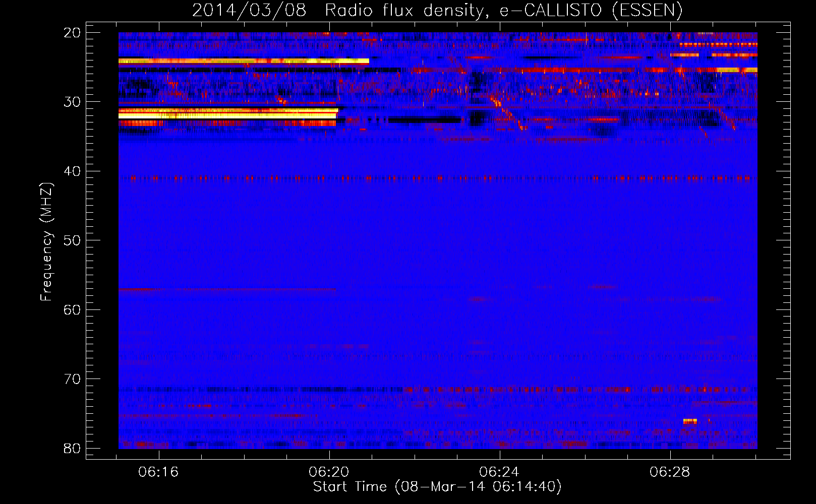Click the '06:20' time tick label
Viewport: 816px width, 504px height.
[329, 472]
